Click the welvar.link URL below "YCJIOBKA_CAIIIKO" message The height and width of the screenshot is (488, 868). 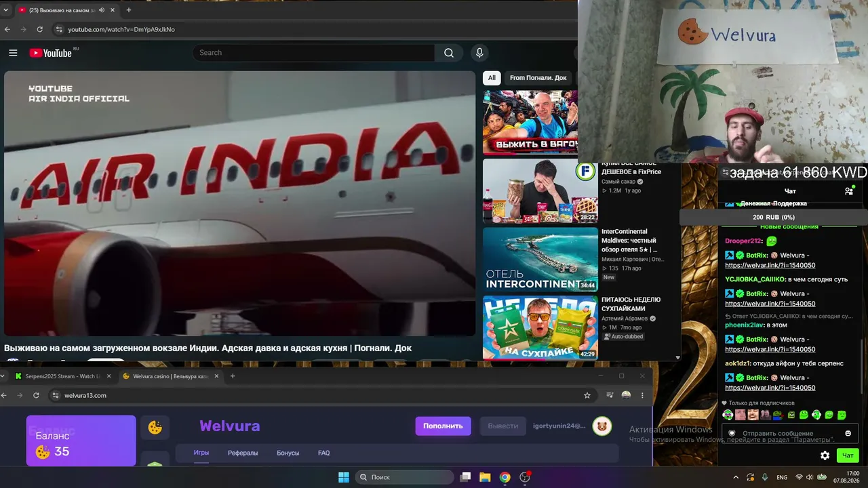pos(770,304)
